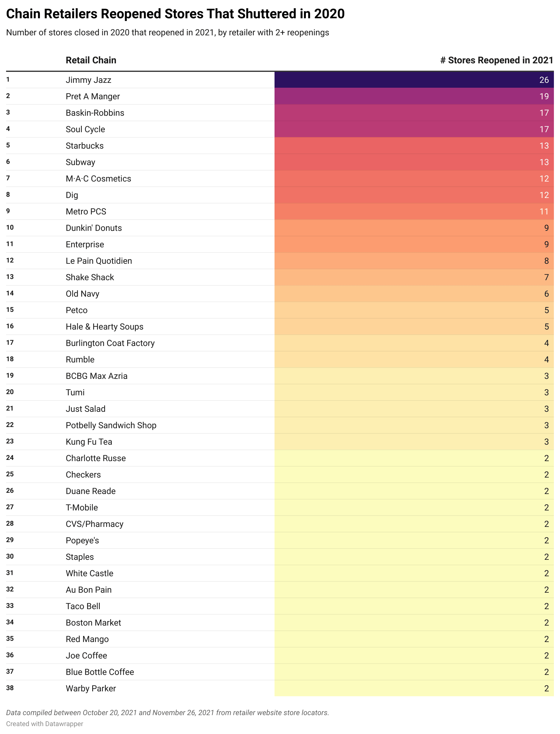Click the Soul Cycle value cell showing 17
The image size is (560, 734).
pos(414,129)
